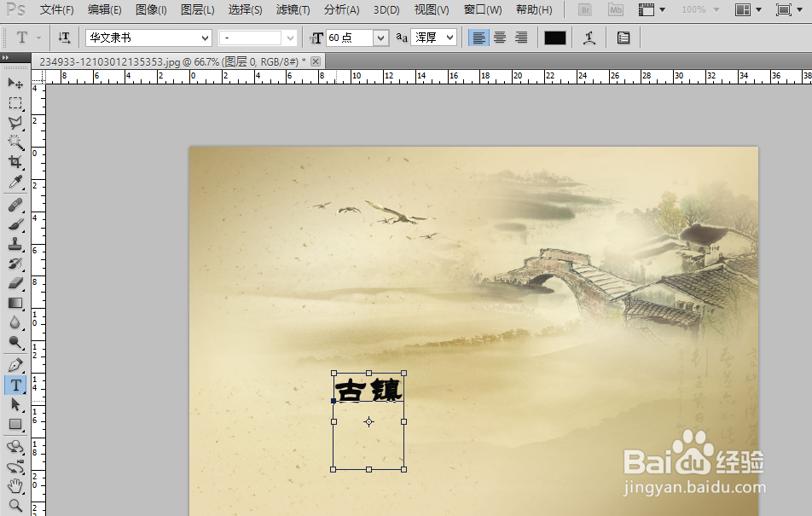Click the text box center point marker

(368, 421)
